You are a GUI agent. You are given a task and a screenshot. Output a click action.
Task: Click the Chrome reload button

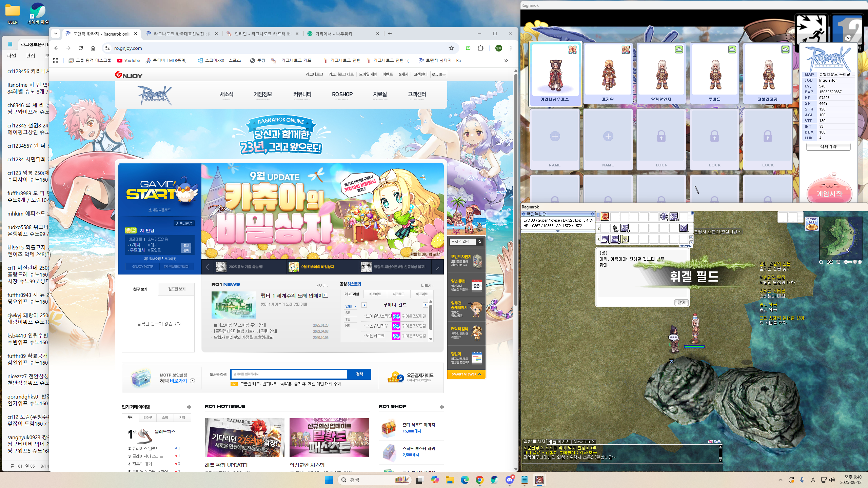point(81,48)
